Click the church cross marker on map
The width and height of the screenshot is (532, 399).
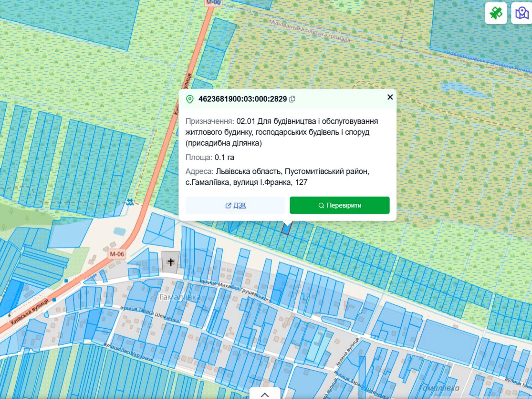point(170,262)
